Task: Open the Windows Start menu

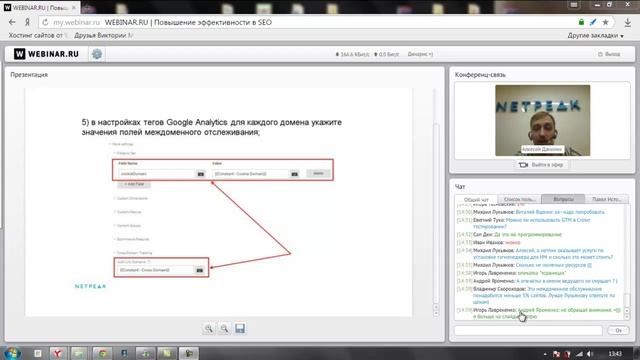Action: [12, 353]
